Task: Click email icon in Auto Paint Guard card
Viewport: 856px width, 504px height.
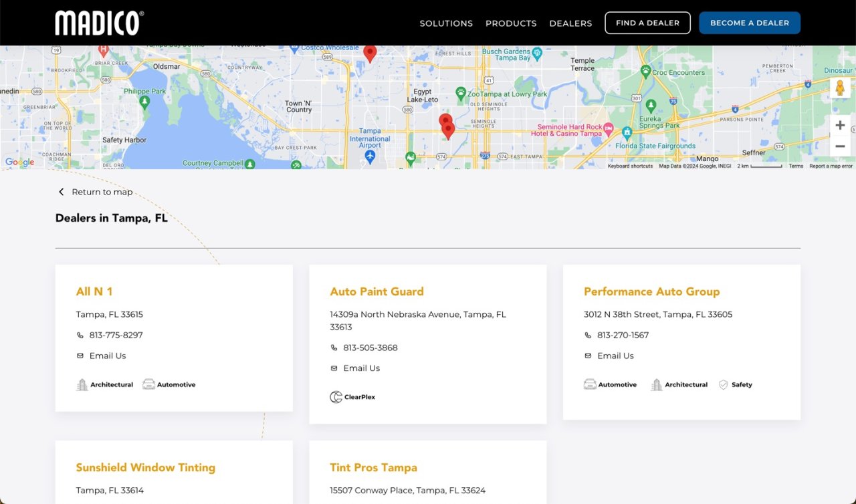Action: pos(334,368)
